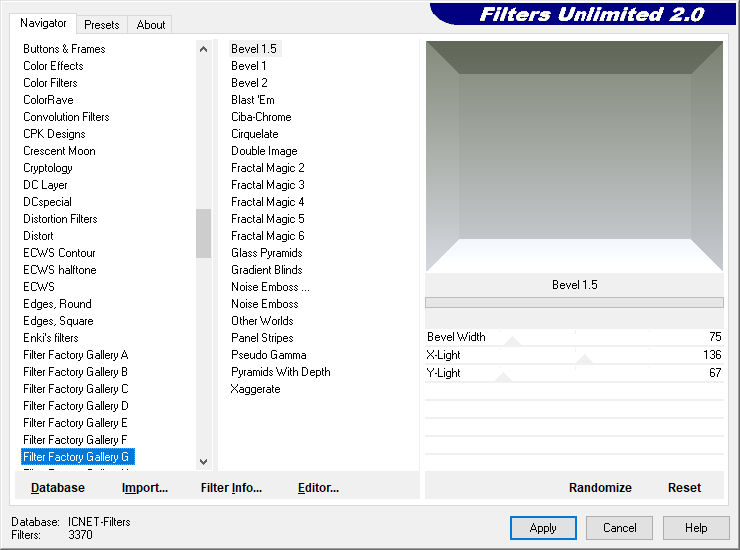Viewport: 740px width, 550px height.
Task: Select ColorRave category
Action: (x=48, y=100)
